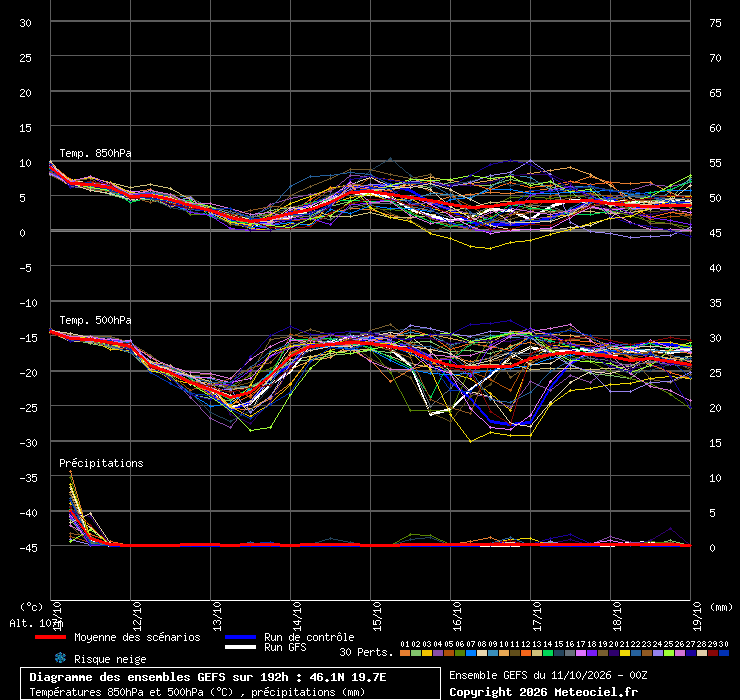Click the Meteociel.fr copyright text

point(543,692)
